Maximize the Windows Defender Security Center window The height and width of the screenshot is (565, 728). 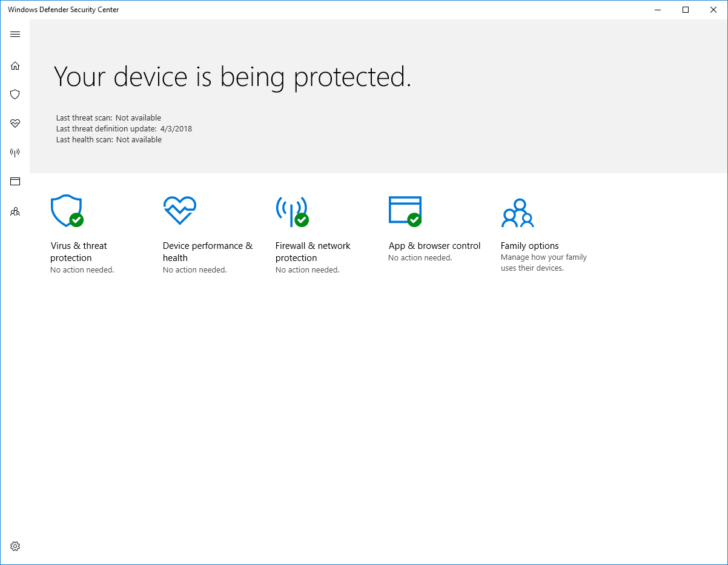[686, 10]
